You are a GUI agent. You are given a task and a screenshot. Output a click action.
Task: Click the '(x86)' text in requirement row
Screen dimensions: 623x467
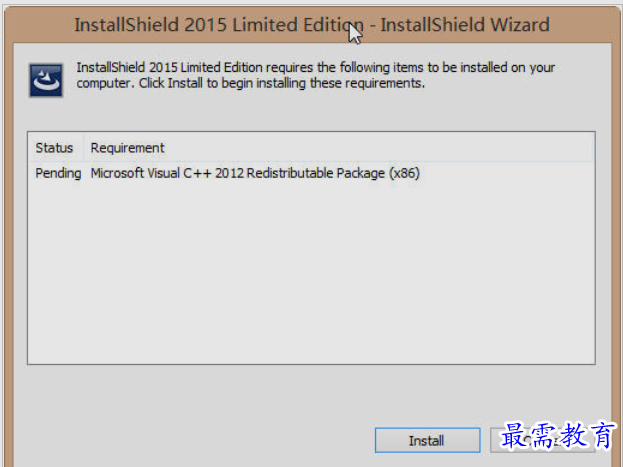point(404,173)
